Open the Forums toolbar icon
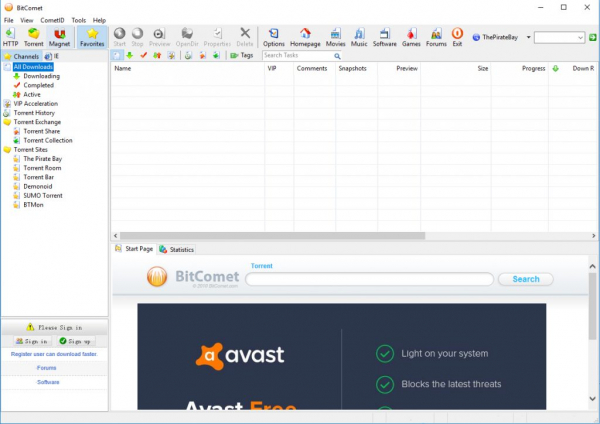600x424 pixels. [x=436, y=37]
